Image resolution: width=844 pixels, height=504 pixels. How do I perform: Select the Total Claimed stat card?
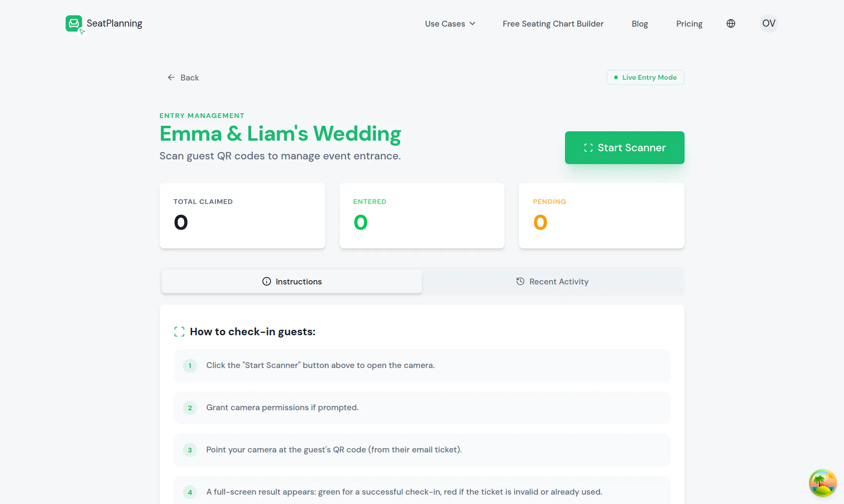[242, 216]
